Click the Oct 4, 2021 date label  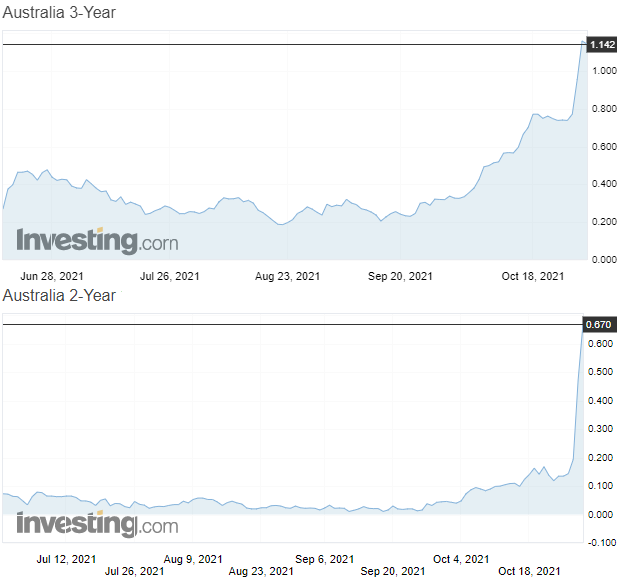(461, 559)
